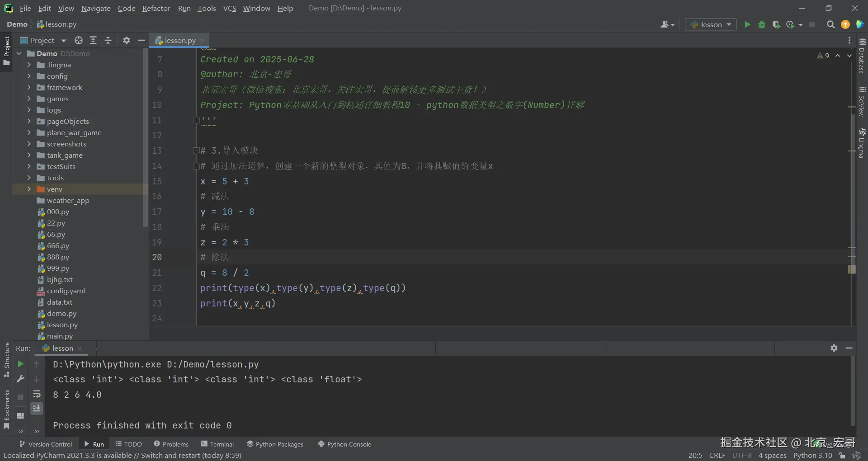The image size is (868, 461).
Task: Open the Terminal tool window
Action: pyautogui.click(x=217, y=444)
